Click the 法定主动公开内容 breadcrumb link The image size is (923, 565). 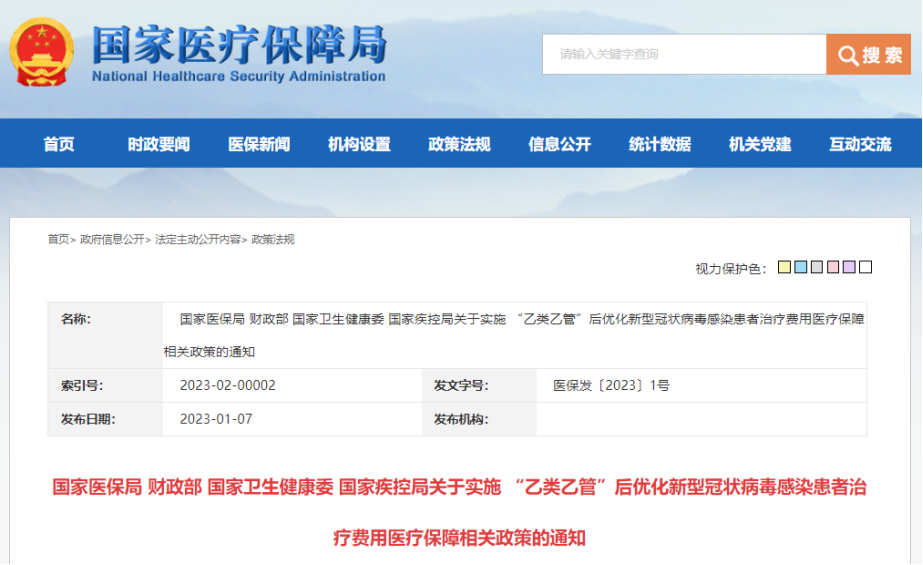coord(198,239)
